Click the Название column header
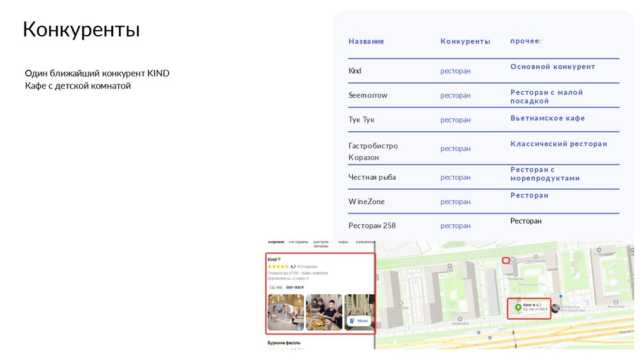 (x=366, y=41)
